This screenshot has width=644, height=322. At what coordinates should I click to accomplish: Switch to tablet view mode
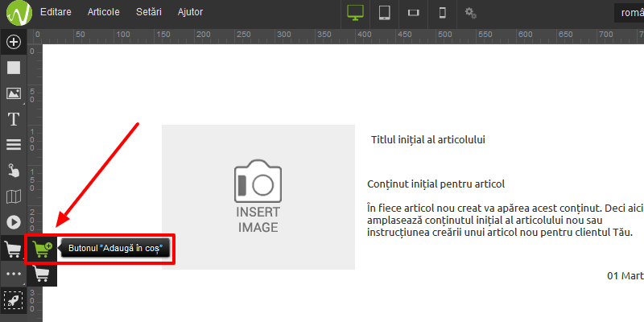click(x=385, y=13)
